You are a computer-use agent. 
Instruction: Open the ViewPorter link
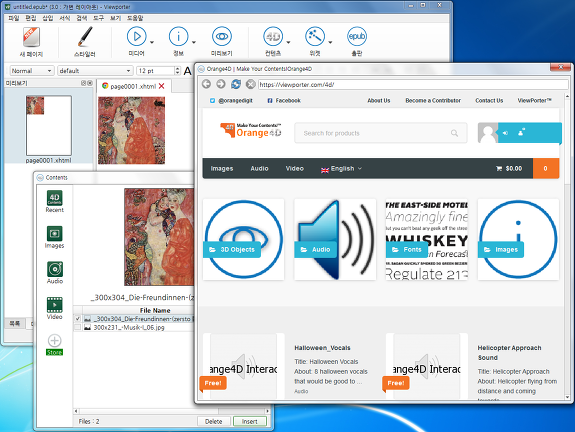click(x=535, y=100)
